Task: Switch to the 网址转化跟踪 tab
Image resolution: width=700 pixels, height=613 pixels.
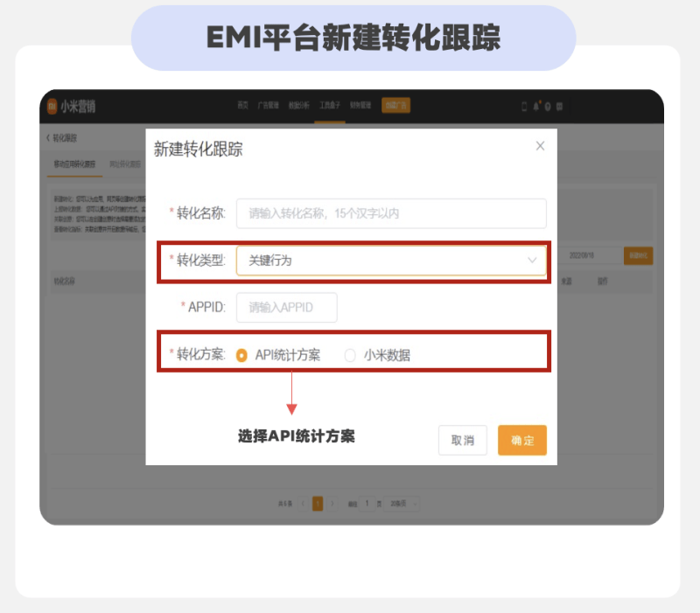Action: tap(123, 163)
